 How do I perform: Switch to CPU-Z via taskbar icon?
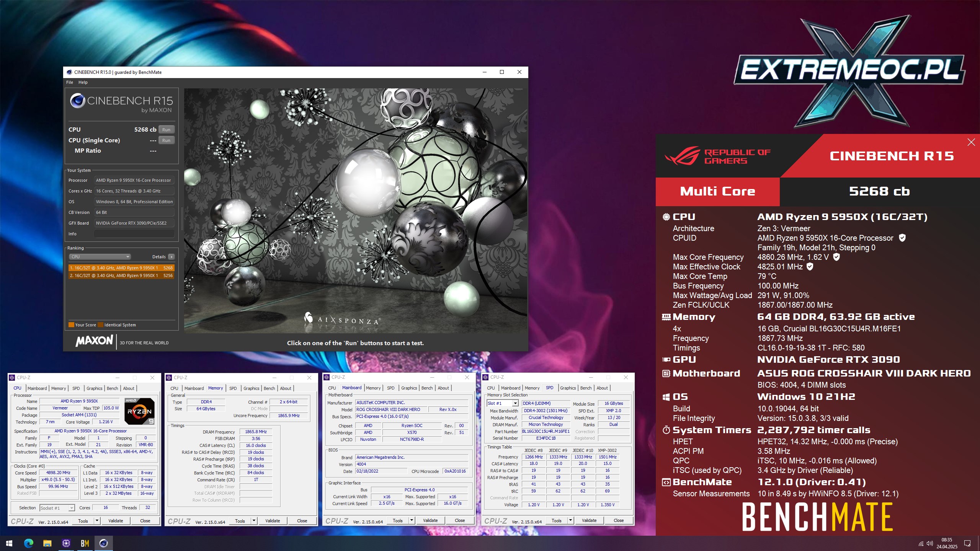pyautogui.click(x=66, y=543)
